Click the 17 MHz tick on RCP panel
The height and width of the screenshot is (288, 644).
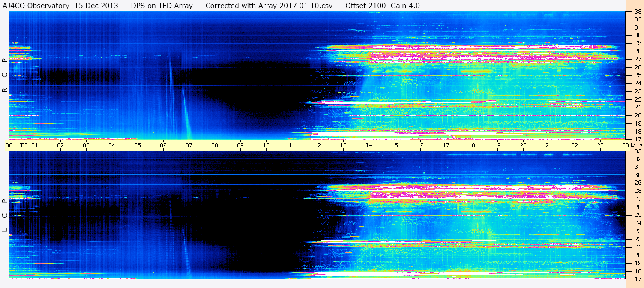click(637, 139)
